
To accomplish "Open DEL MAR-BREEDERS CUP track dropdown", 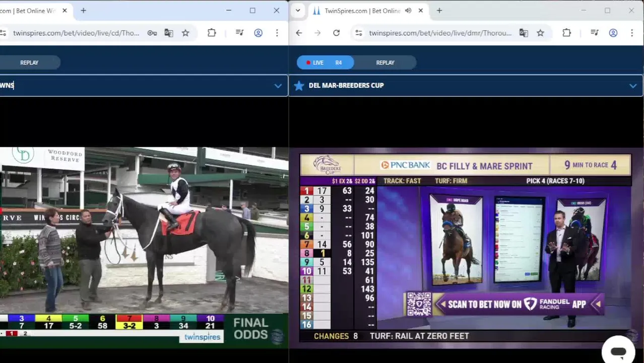I will click(x=466, y=85).
